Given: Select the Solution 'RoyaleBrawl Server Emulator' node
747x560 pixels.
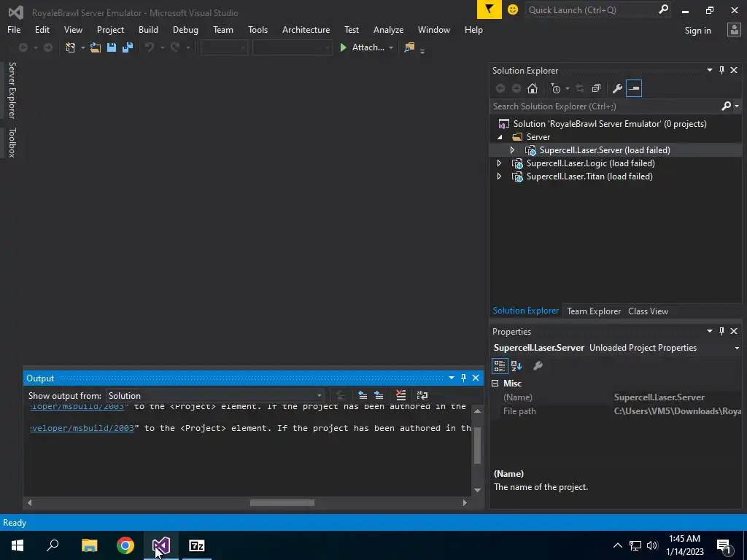Looking at the screenshot, I should click(609, 124).
